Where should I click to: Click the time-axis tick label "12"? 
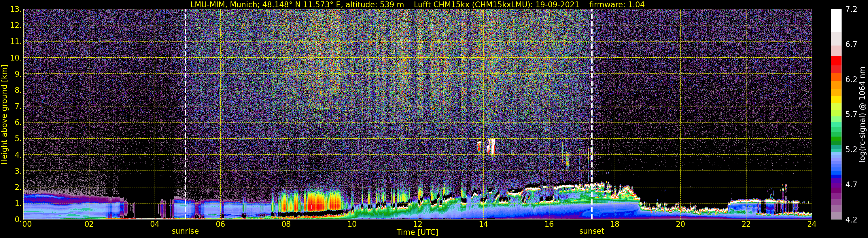click(417, 224)
